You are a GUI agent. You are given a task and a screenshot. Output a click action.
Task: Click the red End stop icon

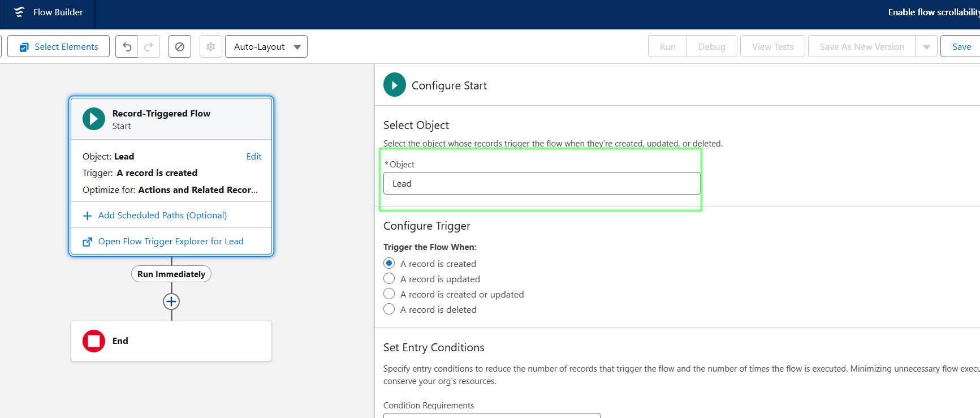click(x=94, y=341)
